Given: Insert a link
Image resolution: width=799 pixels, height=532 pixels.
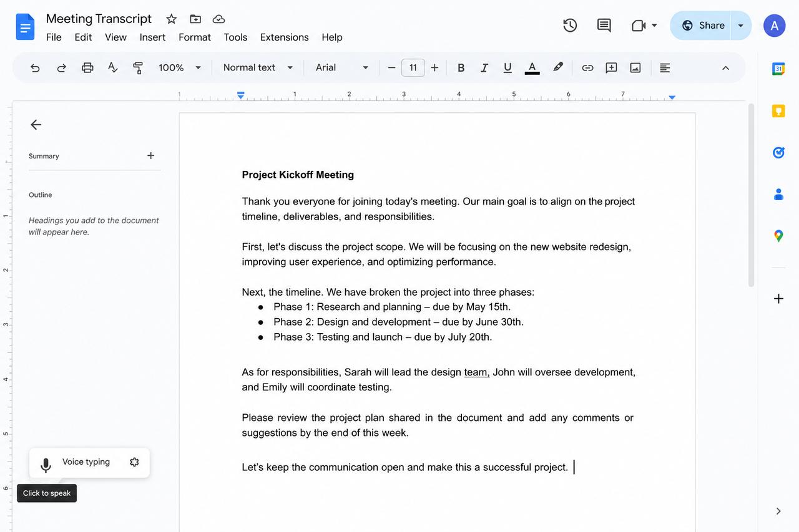Looking at the screenshot, I should (587, 68).
